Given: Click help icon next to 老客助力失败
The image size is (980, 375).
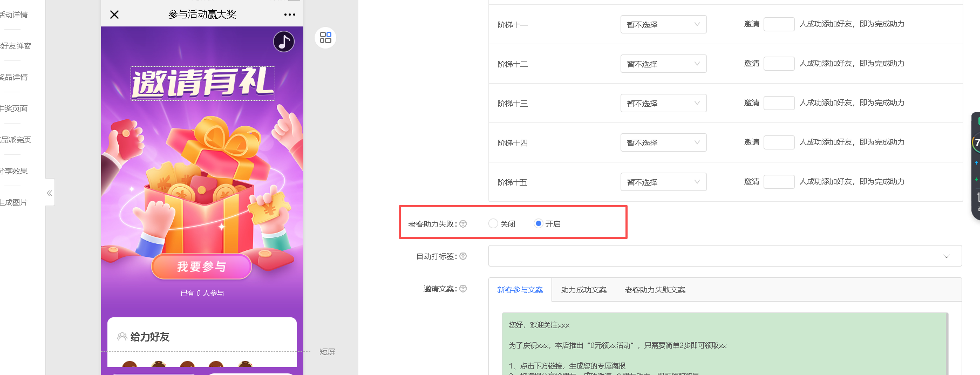Looking at the screenshot, I should tap(463, 224).
